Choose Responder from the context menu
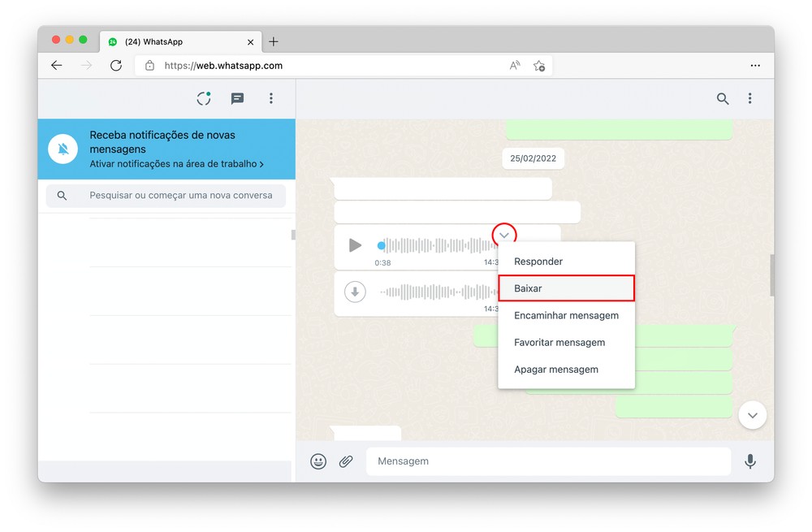Screen dimensions: 812x532 click(567, 262)
